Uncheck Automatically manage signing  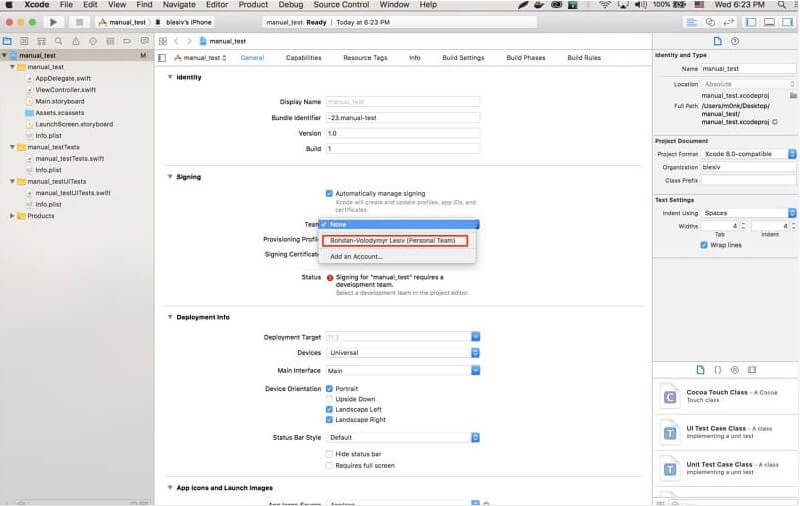click(x=330, y=193)
